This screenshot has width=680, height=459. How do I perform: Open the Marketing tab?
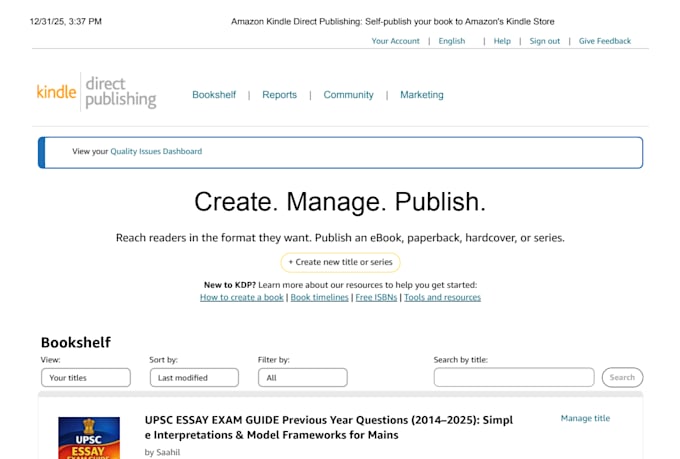422,95
